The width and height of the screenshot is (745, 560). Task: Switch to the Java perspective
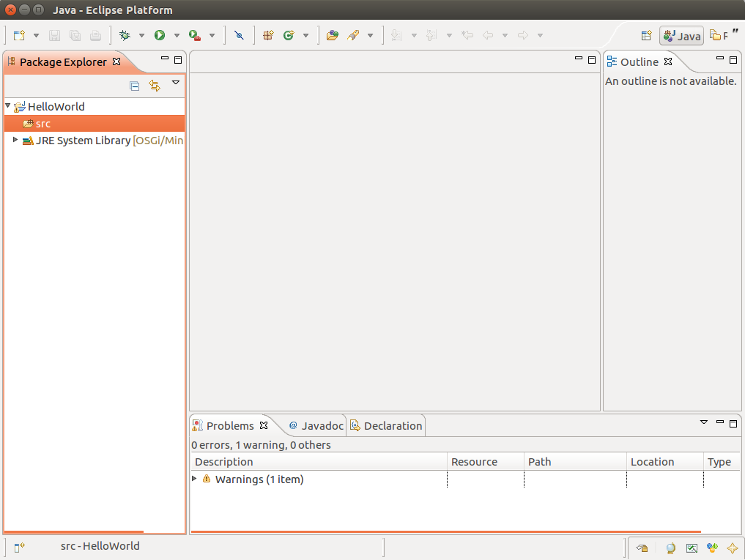[682, 36]
